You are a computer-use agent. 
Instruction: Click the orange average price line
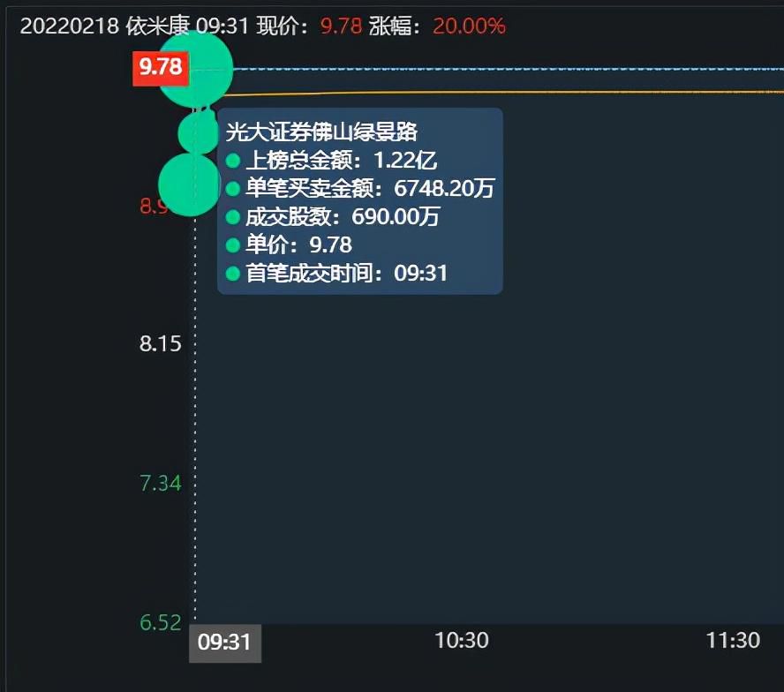pyautogui.click(x=530, y=91)
